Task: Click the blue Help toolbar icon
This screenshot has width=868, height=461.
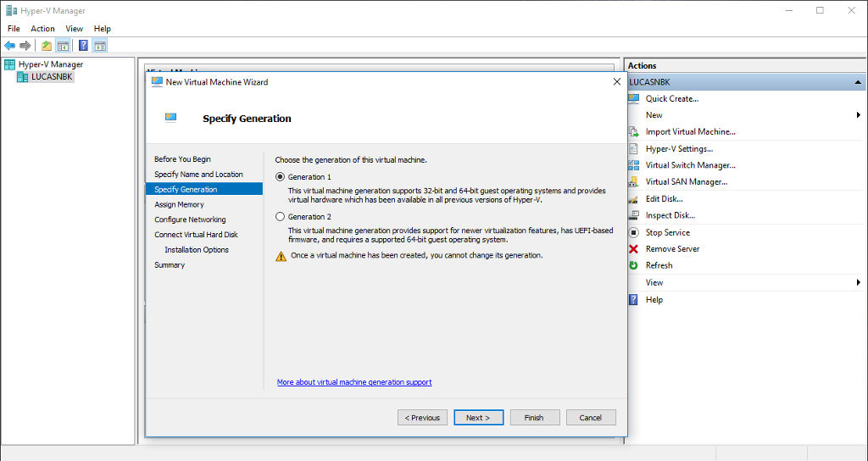Action: pos(83,46)
